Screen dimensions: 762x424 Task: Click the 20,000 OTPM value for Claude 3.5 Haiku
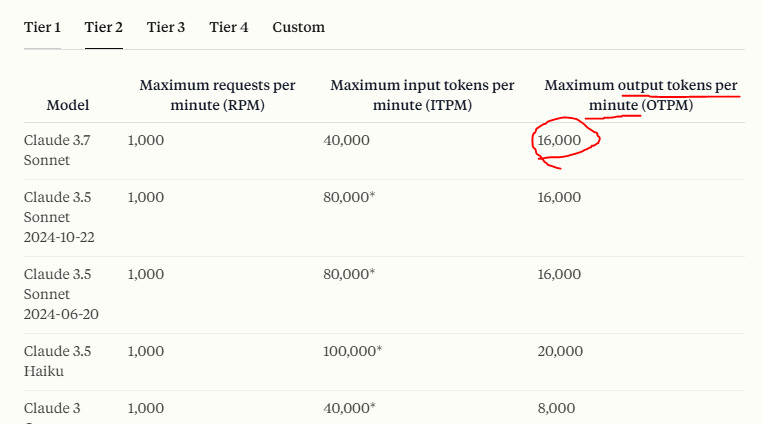click(x=559, y=352)
